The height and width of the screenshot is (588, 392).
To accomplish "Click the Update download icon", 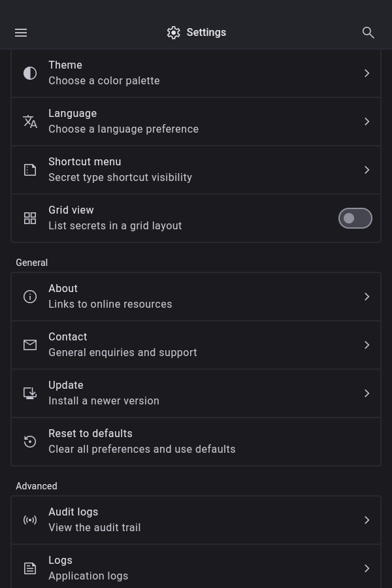I will coord(30,393).
